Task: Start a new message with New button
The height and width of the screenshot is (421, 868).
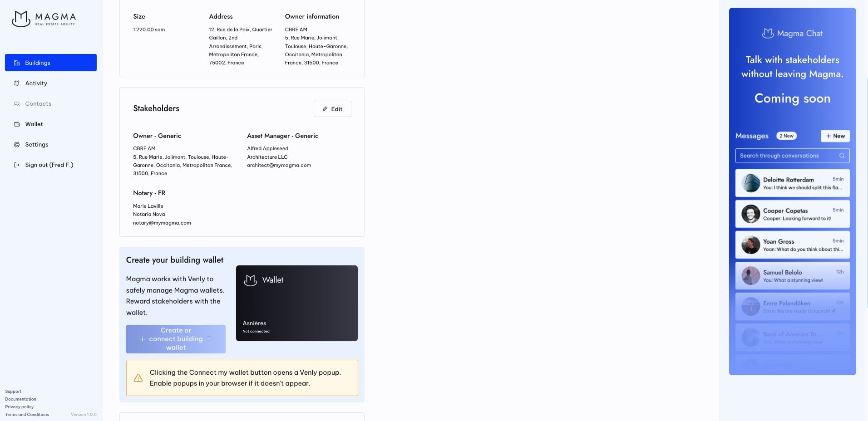Action: pyautogui.click(x=835, y=136)
